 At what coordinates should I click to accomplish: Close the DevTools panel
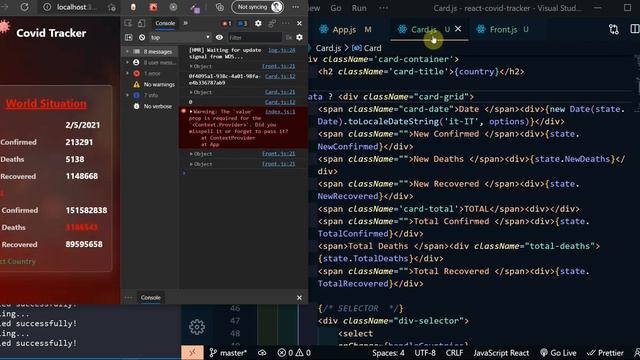pyautogui.click(x=299, y=23)
